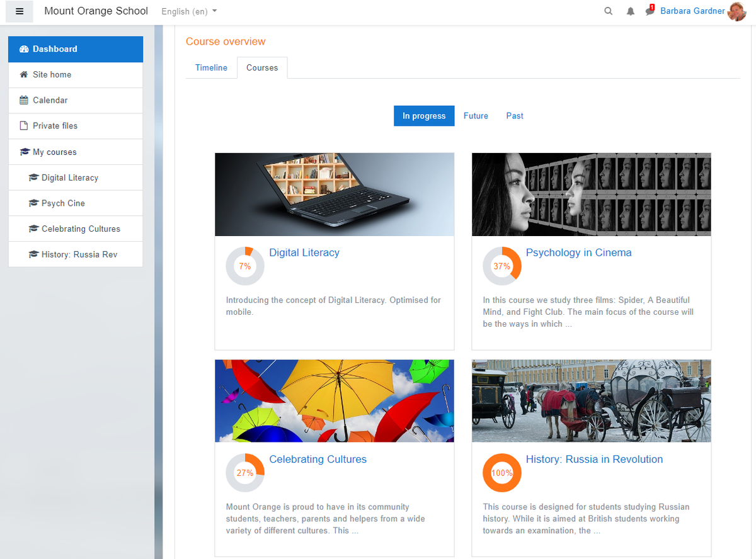Select the Calendar icon in the sidebar
Screen dimensions: 756x559
23,100
